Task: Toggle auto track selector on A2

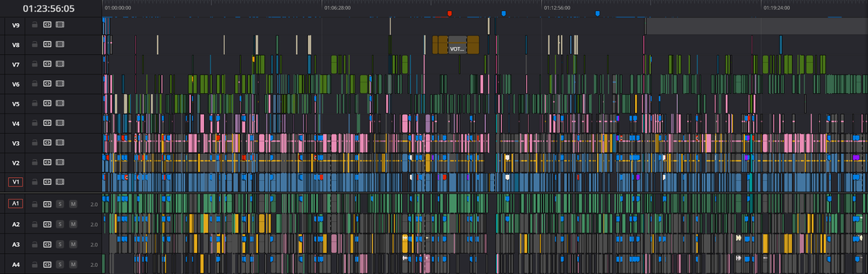Action: [x=47, y=225]
